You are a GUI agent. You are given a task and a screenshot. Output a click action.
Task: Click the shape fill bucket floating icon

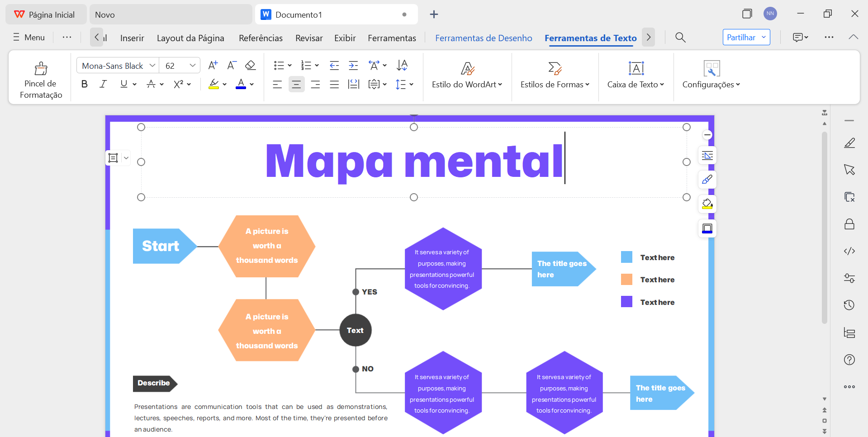tap(707, 204)
